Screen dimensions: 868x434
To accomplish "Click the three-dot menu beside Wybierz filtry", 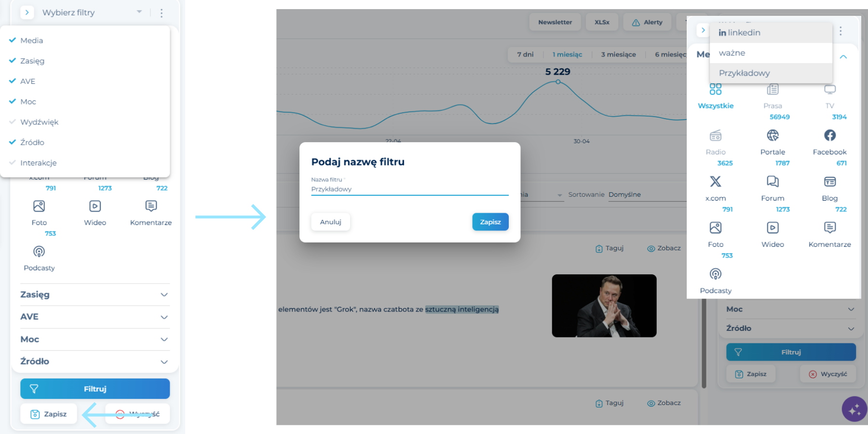I will tap(162, 13).
